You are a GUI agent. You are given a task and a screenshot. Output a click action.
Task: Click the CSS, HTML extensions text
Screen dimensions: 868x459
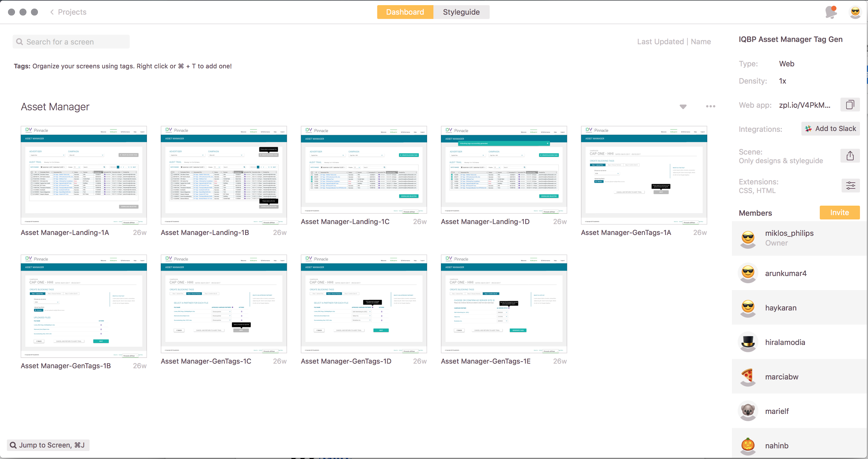point(757,191)
